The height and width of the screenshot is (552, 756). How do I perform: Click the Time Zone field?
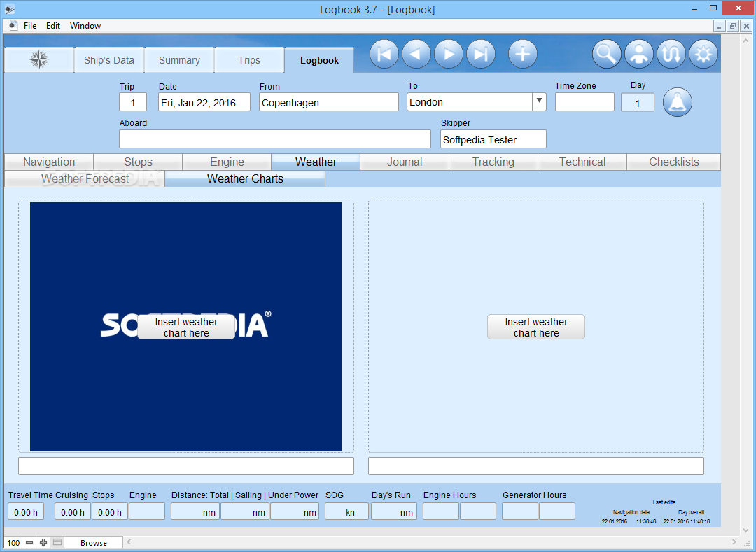(x=584, y=102)
